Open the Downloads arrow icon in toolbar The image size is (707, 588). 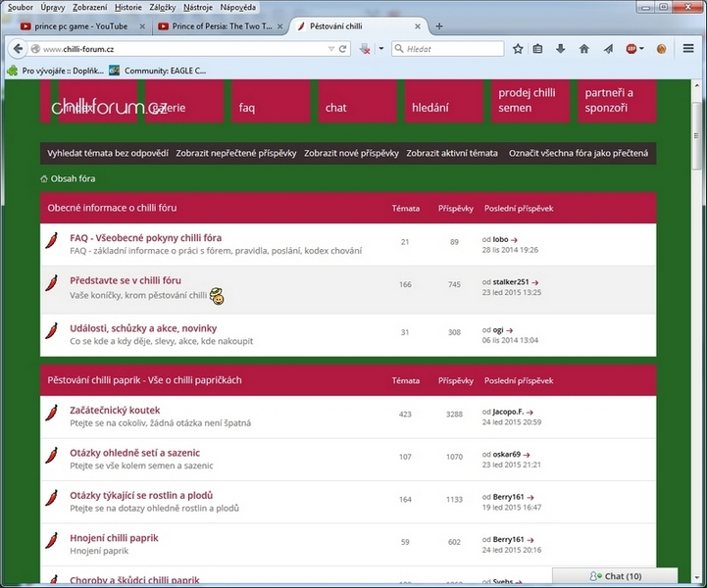coord(561,48)
